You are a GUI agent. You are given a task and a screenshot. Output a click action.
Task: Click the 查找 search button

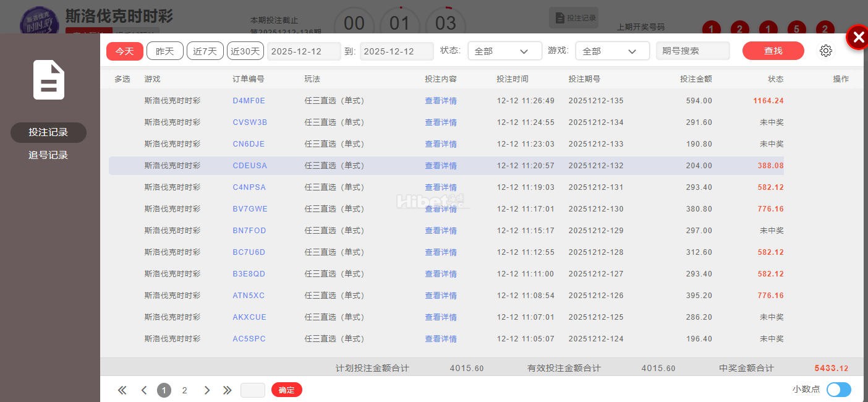773,51
